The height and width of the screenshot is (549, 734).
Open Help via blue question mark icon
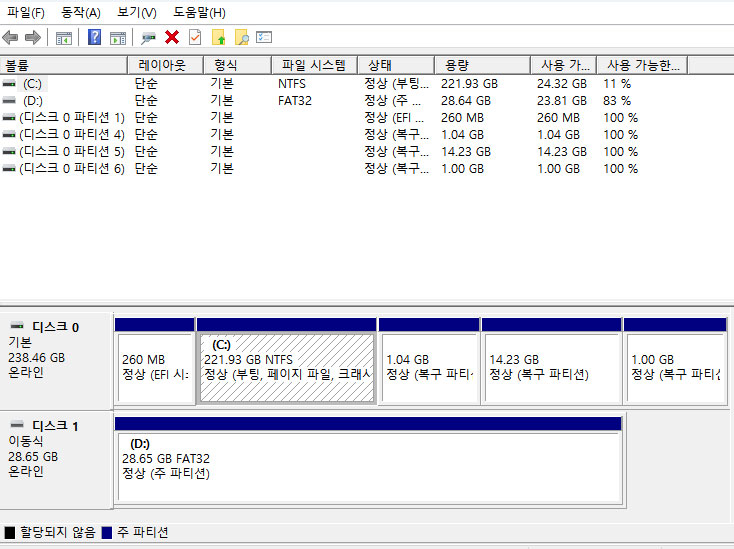[94, 37]
